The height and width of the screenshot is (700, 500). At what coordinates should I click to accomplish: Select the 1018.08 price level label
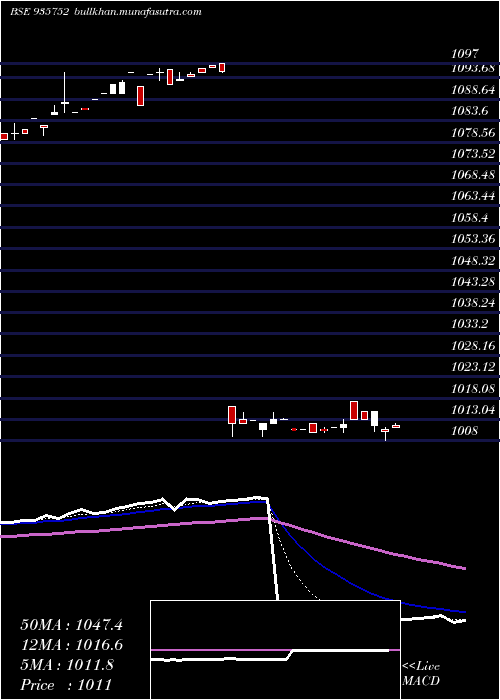coord(473,388)
